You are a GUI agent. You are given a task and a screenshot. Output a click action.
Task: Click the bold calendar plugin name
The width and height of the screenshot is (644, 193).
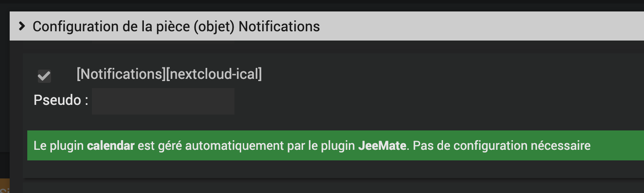(110, 145)
